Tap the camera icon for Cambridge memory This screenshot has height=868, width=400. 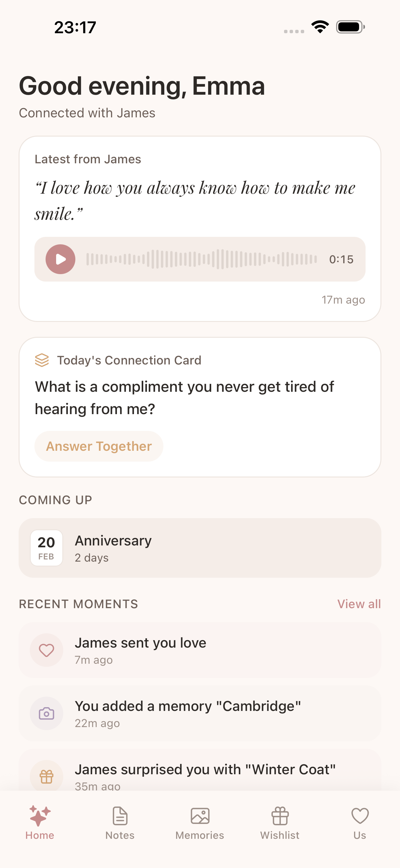[47, 713]
